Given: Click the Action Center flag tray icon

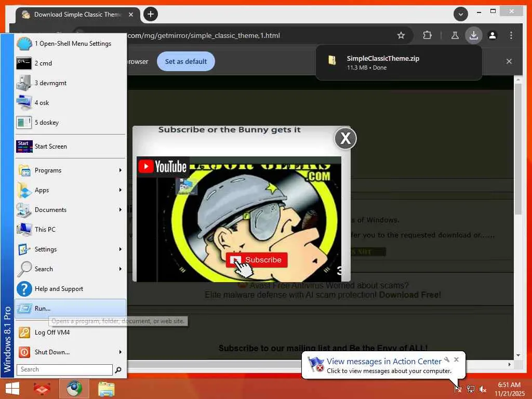Looking at the screenshot, I should [458, 389].
